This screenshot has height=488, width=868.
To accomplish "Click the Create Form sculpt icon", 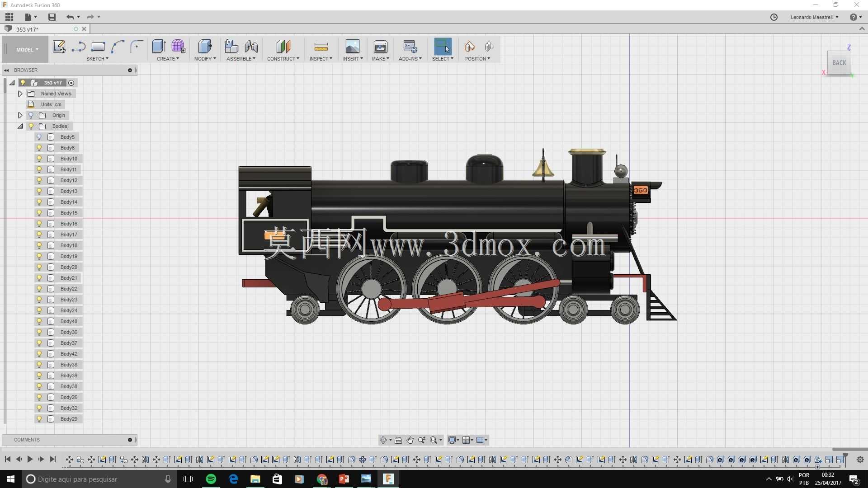I will 178,47.
